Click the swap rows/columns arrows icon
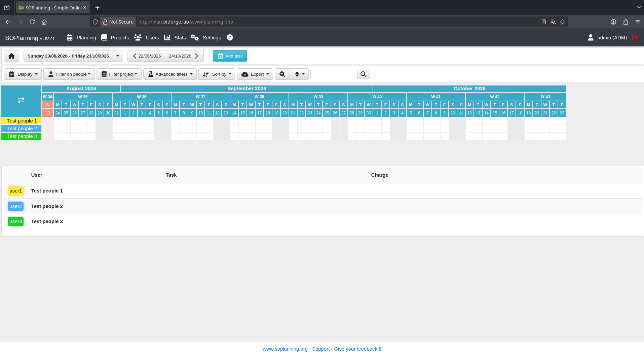This screenshot has width=644, height=353. coord(21,100)
